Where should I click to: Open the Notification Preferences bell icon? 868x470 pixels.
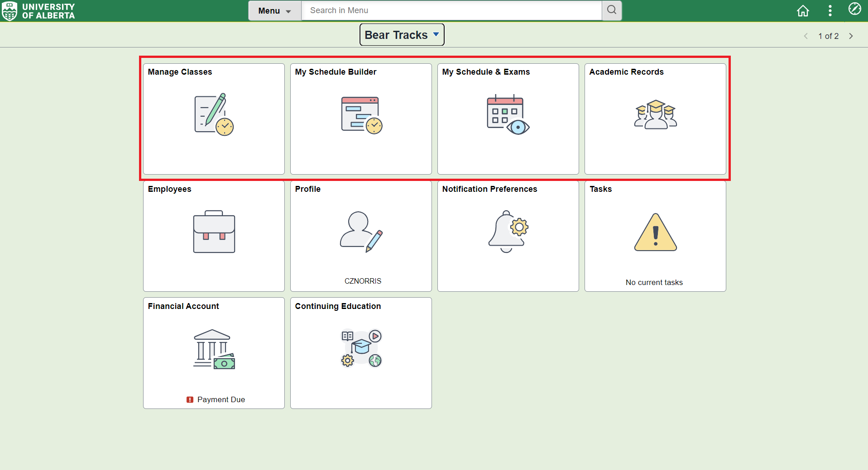coord(508,231)
